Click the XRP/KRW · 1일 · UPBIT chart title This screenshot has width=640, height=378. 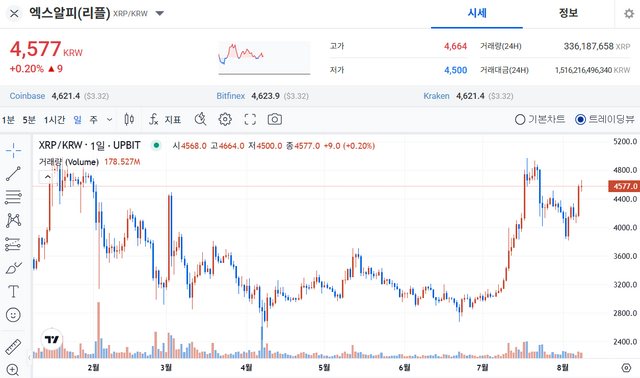tap(89, 145)
